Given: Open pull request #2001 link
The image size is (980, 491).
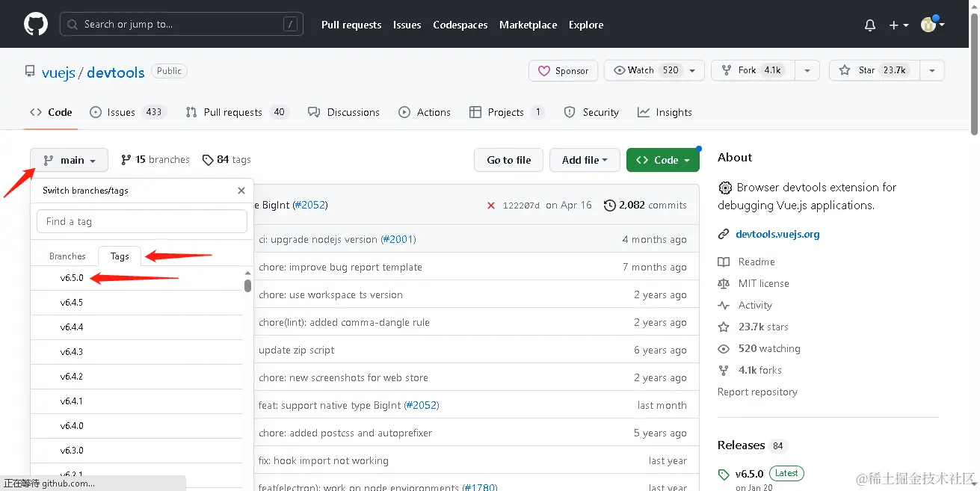Looking at the screenshot, I should click(x=398, y=239).
